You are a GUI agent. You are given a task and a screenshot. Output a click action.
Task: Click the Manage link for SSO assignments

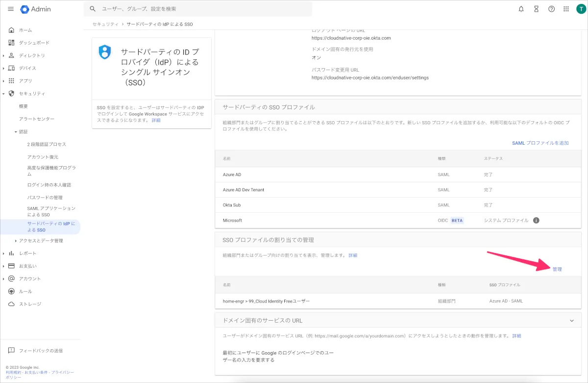[x=557, y=269]
